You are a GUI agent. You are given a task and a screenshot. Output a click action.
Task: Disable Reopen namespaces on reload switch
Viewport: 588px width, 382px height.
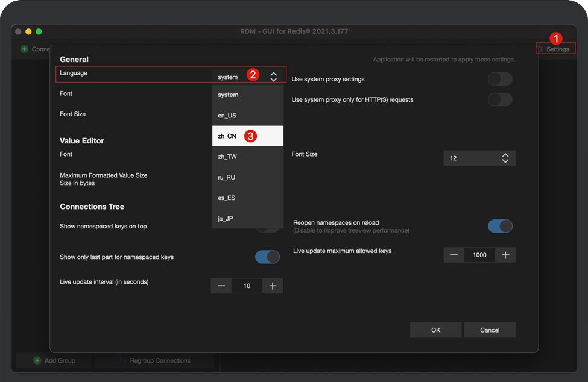click(x=500, y=226)
